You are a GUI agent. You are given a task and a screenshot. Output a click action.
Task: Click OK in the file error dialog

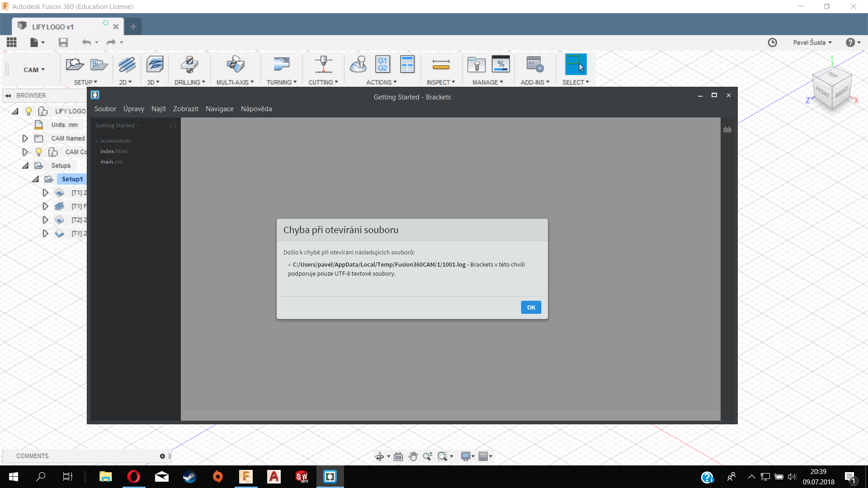(531, 307)
